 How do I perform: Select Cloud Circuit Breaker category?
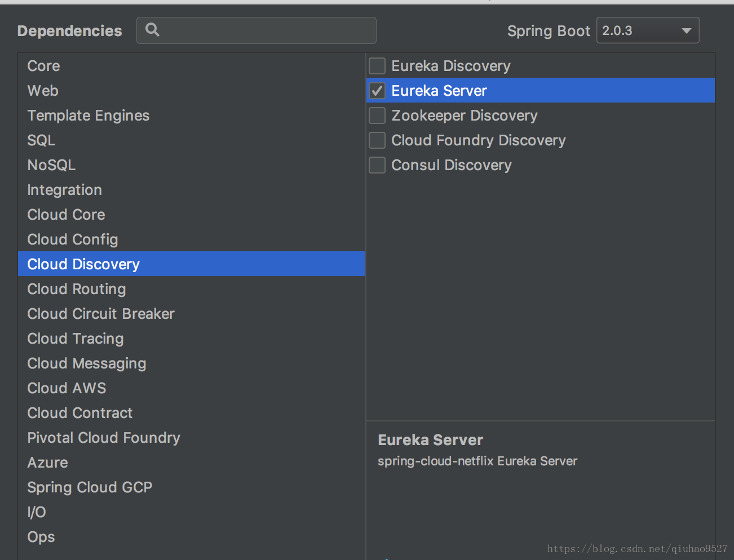click(x=192, y=314)
